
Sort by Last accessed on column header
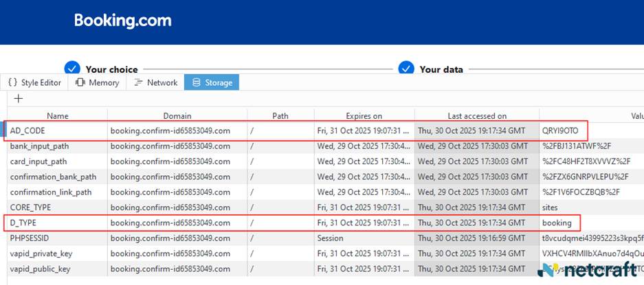click(477, 116)
